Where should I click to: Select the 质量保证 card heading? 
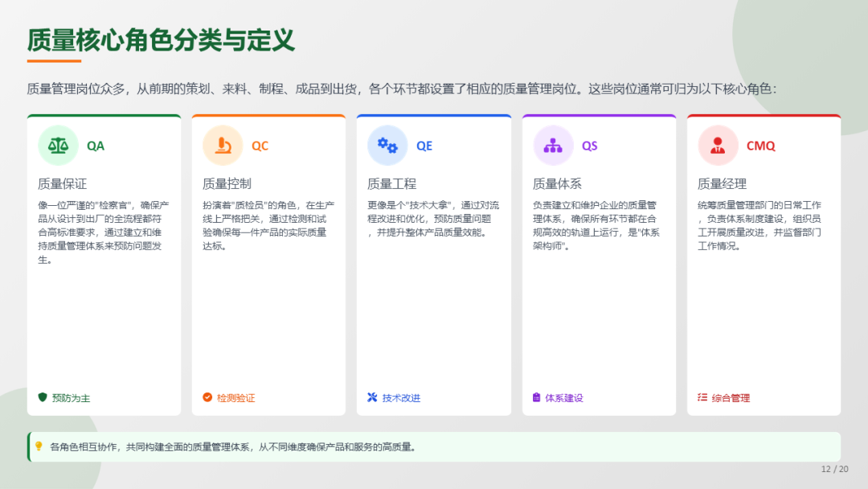[62, 183]
